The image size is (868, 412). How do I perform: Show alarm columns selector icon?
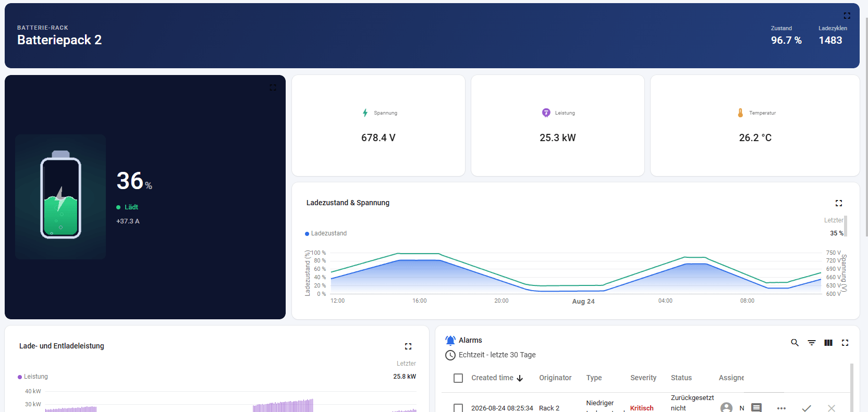coord(828,343)
